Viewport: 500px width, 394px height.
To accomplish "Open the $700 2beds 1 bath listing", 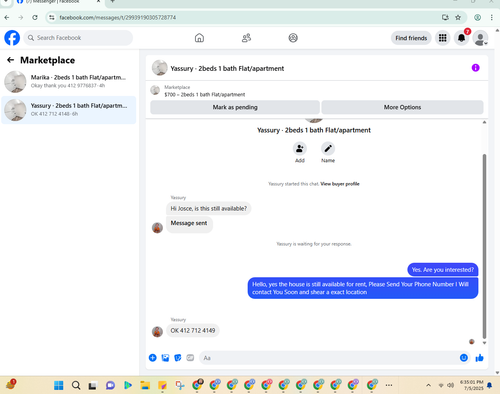I will [x=204, y=94].
